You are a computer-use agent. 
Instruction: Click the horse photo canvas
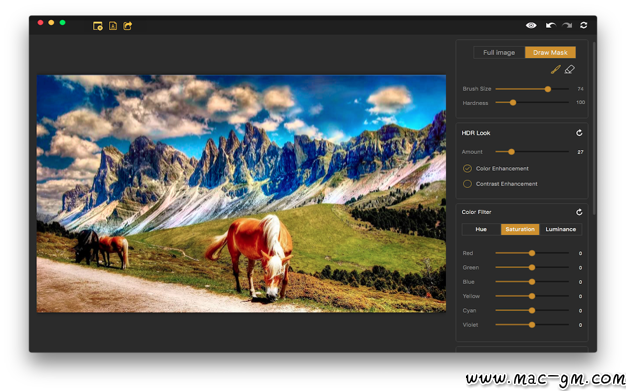[241, 194]
